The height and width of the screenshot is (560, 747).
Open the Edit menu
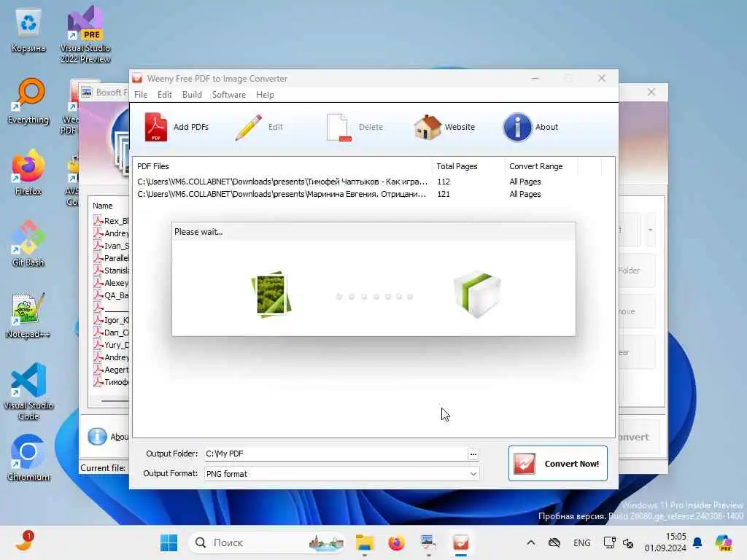pos(164,95)
